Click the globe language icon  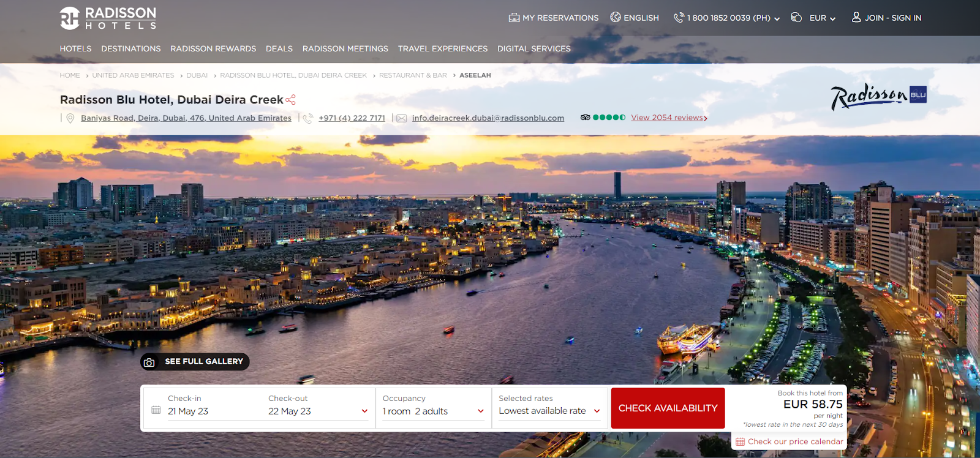click(x=616, y=17)
